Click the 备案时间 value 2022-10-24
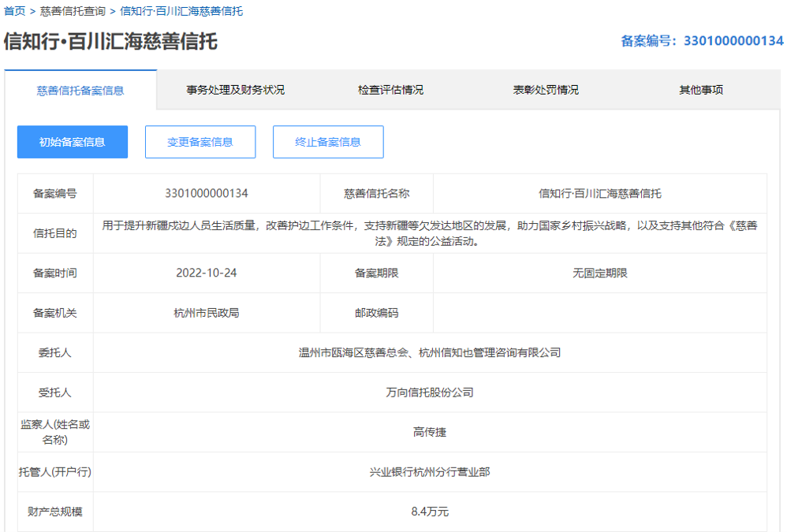 coord(207,273)
